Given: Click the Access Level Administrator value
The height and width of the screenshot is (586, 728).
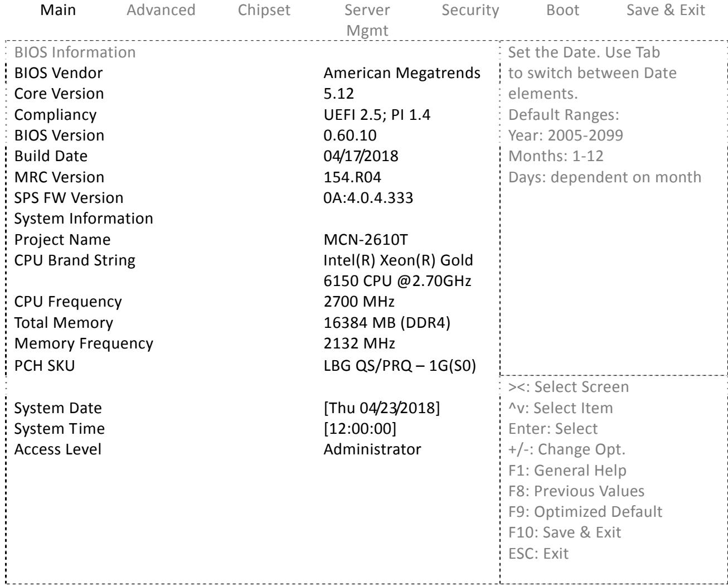Looking at the screenshot, I should click(372, 449).
